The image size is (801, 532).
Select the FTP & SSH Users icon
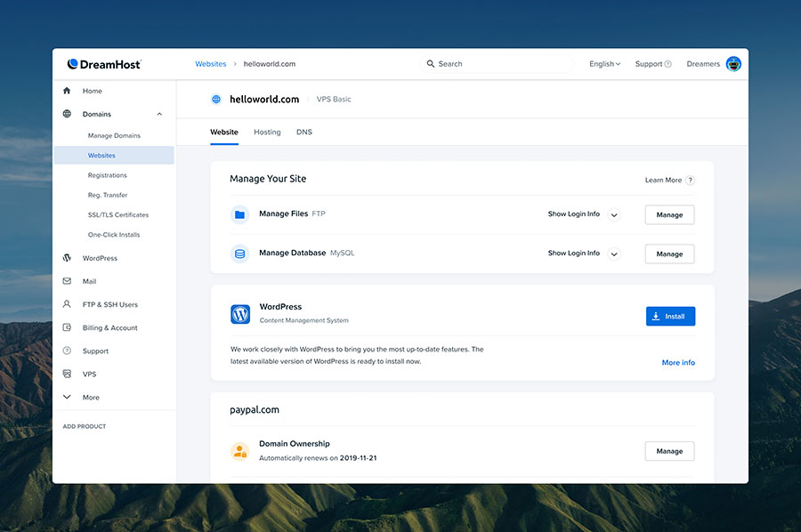tap(66, 303)
